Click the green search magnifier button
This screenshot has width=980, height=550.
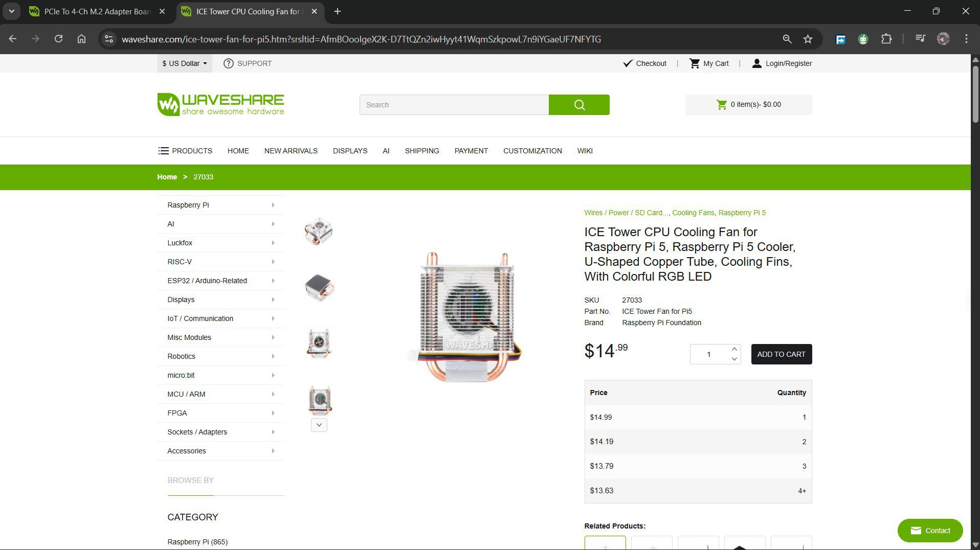578,105
